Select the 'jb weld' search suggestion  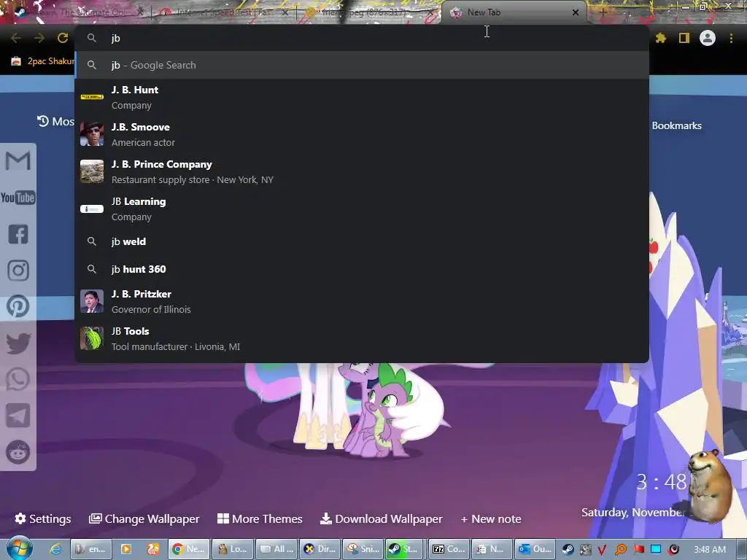click(x=362, y=241)
